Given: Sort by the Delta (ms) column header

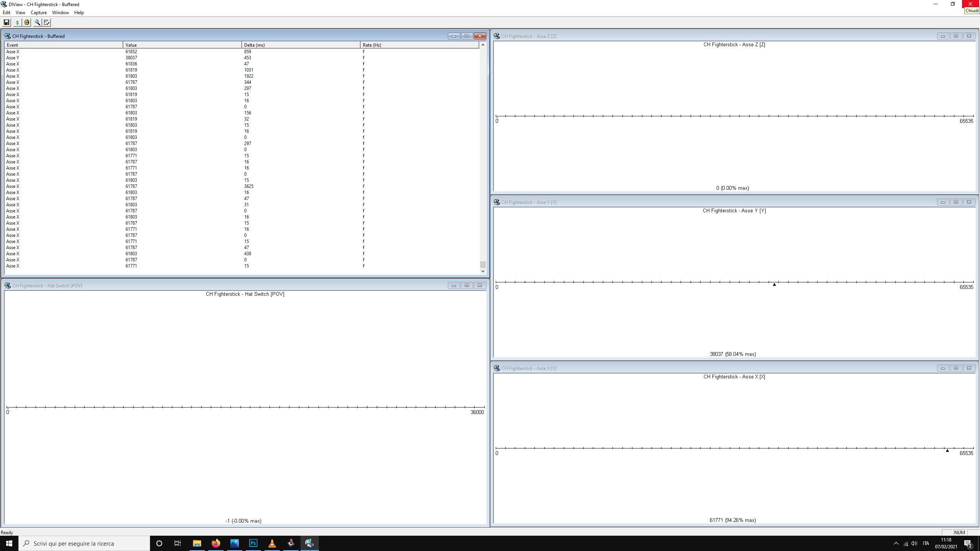Looking at the screenshot, I should (x=301, y=45).
